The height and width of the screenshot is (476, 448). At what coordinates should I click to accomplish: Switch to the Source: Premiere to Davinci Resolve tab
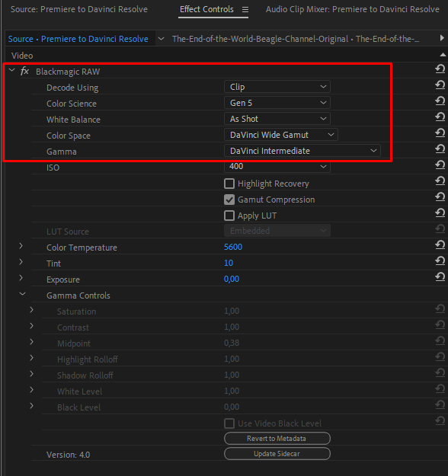pyautogui.click(x=79, y=9)
